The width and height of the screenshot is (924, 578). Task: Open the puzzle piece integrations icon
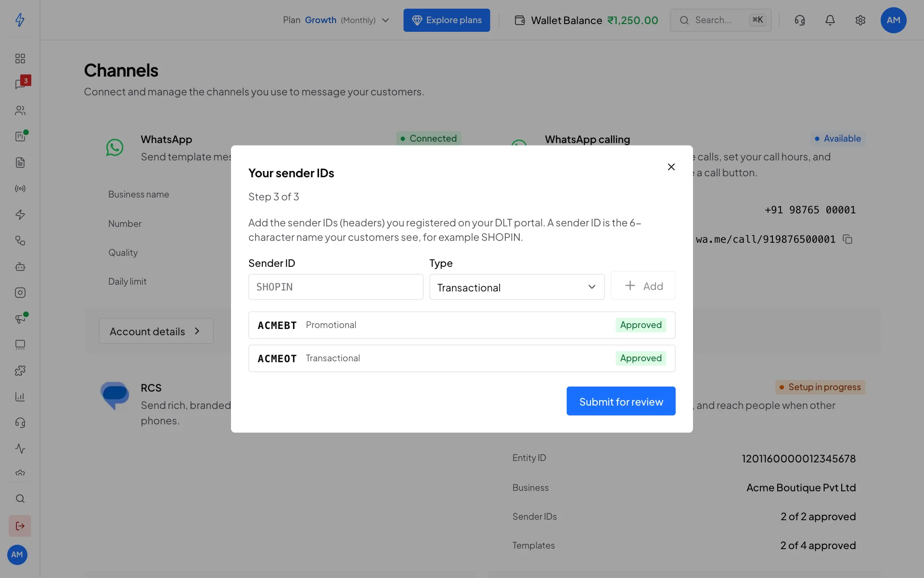coord(20,370)
